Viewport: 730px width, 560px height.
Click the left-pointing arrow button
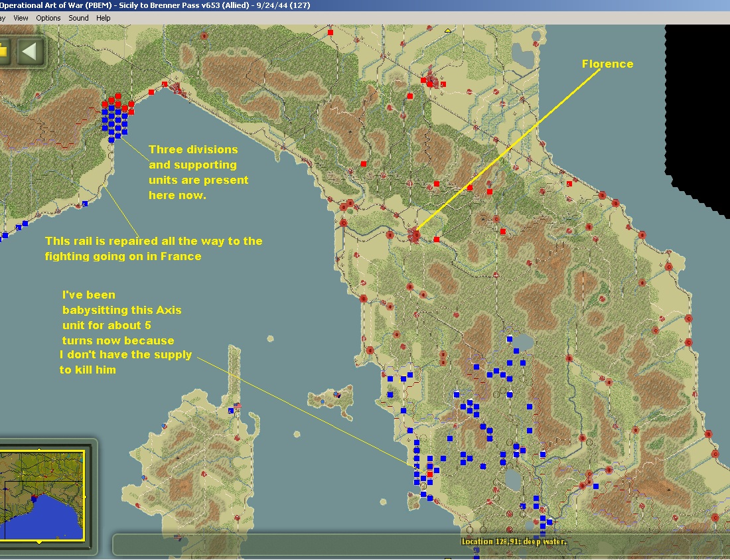coord(30,51)
